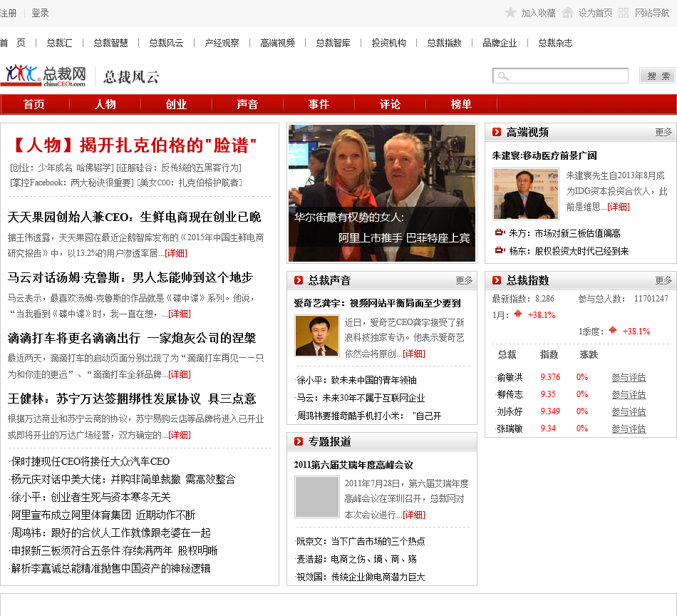Open the 登录 link
This screenshot has height=616, width=677.
click(40, 13)
